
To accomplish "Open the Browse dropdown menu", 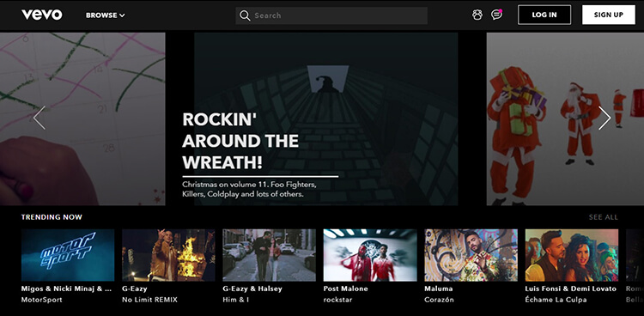I will 105,15.
